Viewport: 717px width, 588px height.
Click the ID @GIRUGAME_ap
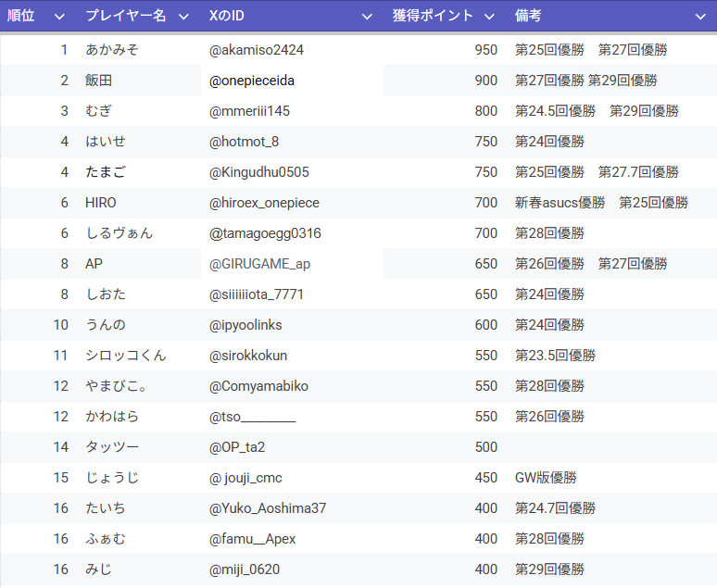click(x=259, y=264)
